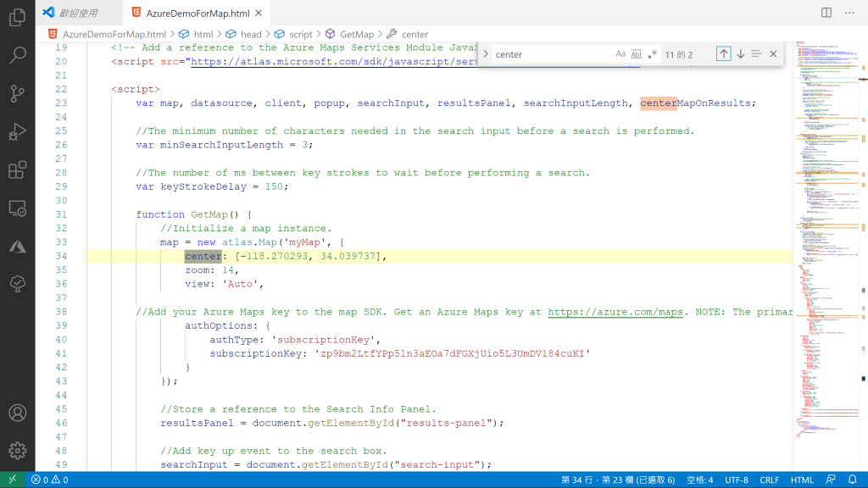This screenshot has height=488, width=868.
Task: Click the minimap code overview
Action: 827,238
